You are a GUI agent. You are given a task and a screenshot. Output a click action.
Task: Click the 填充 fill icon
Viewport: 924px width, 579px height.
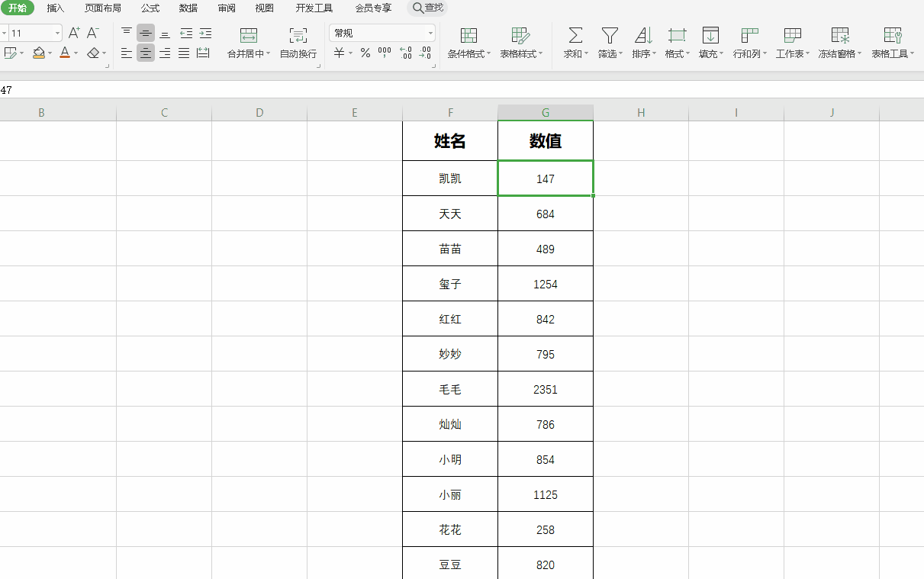coord(710,35)
